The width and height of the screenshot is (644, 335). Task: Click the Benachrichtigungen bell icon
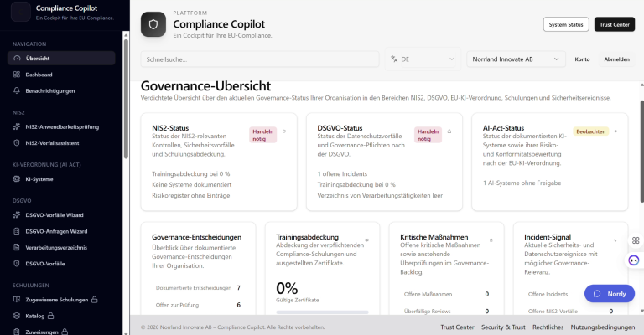(17, 90)
